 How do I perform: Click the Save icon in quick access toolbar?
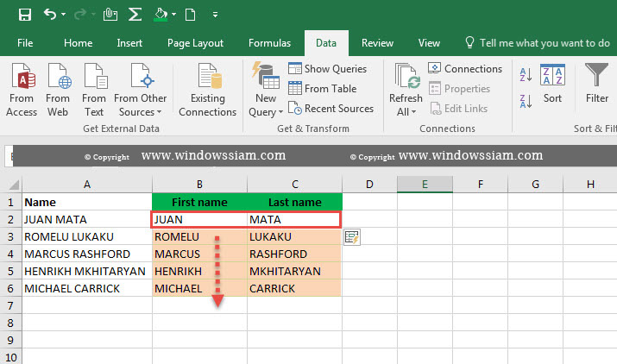pos(25,15)
